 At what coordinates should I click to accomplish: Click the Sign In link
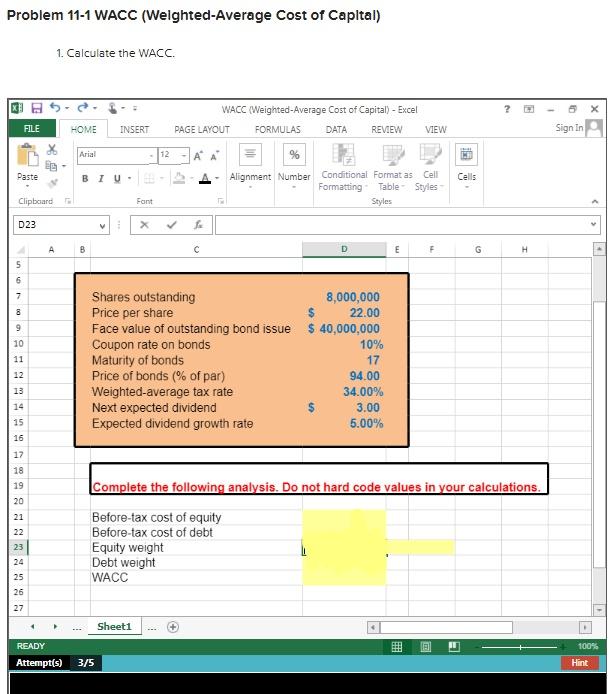click(569, 128)
